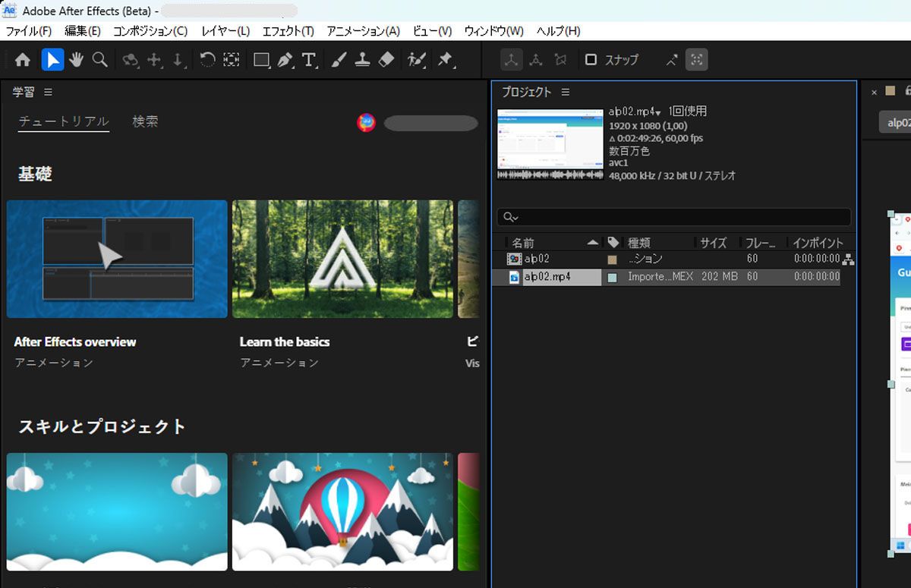Image resolution: width=911 pixels, height=588 pixels.
Task: Open the コンポジション(C) menu
Action: click(x=150, y=31)
